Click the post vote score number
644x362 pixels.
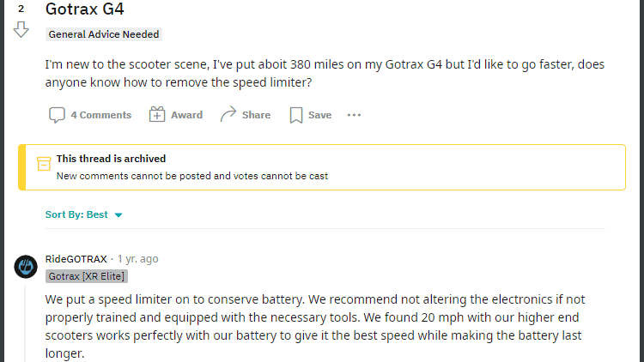(21, 9)
